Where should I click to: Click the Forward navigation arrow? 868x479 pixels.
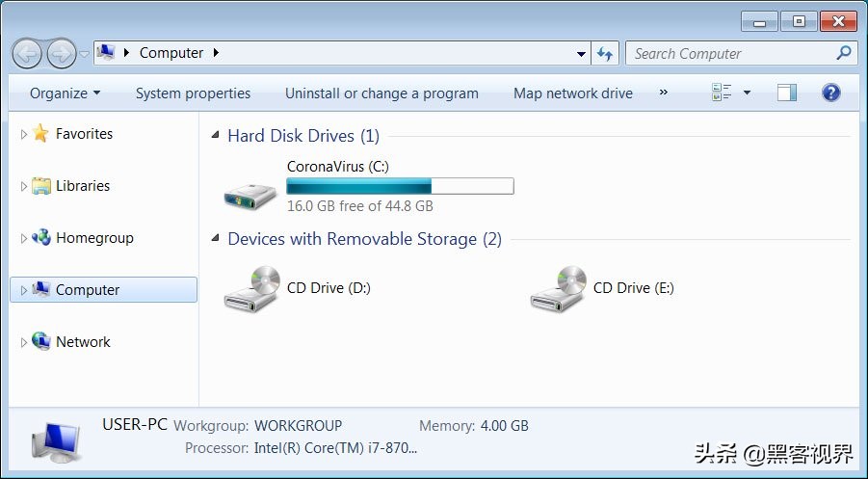click(x=62, y=53)
